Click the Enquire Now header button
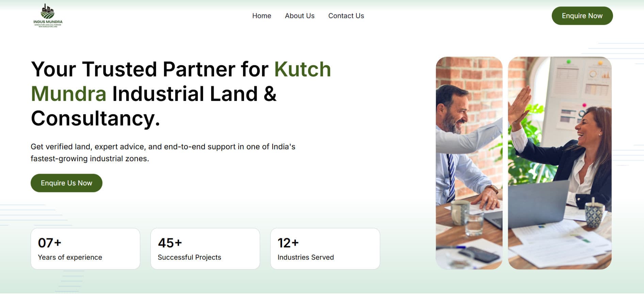 coord(582,16)
